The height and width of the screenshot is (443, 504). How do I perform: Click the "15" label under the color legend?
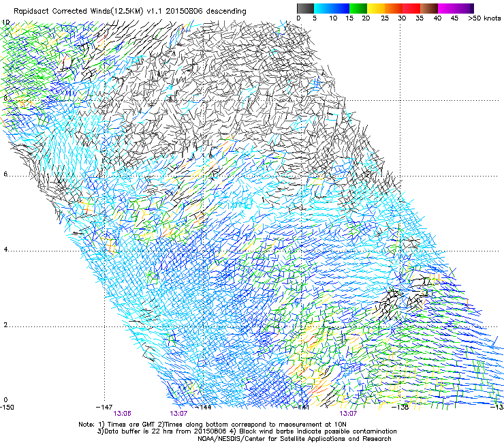tap(349, 18)
